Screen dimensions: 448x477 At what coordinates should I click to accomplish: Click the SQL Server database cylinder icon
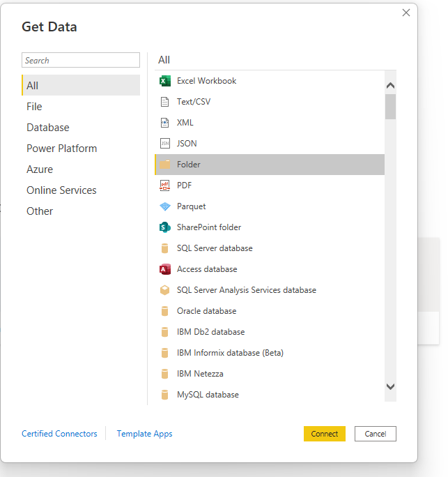164,248
